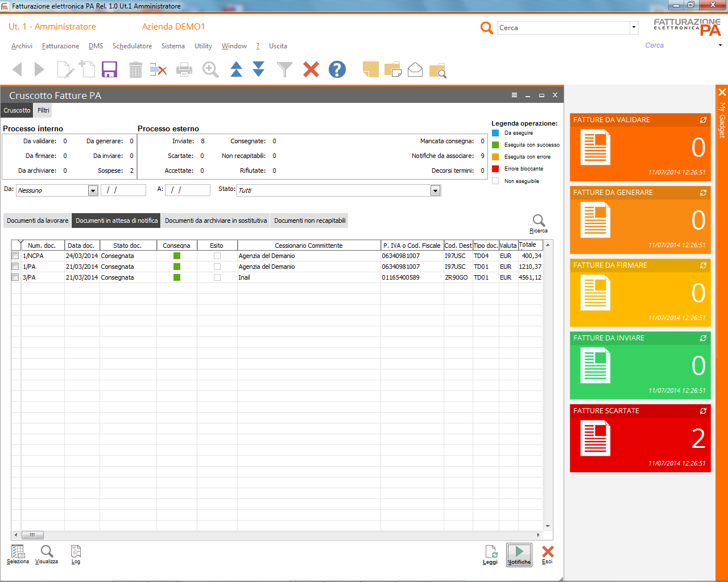Open the Archivi menu
728x582 pixels.
[22, 46]
